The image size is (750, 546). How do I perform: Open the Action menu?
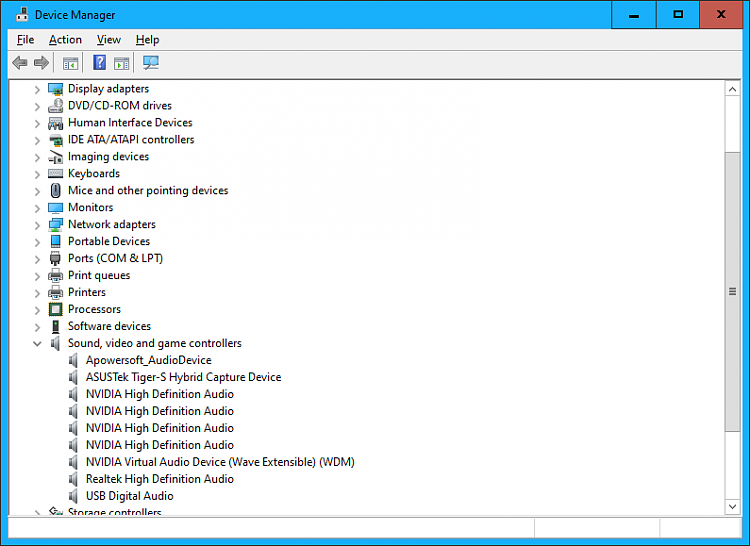[x=65, y=40]
